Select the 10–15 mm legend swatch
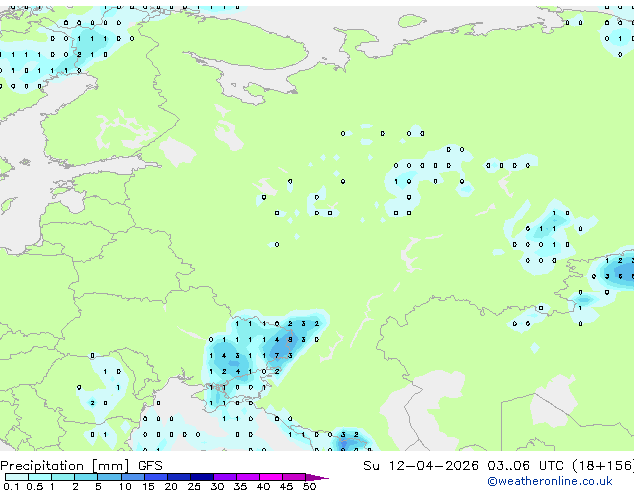634x490 pixels. 133,477
